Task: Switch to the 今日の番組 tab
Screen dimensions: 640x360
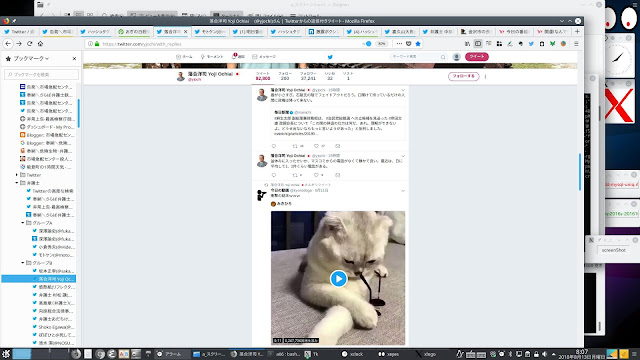Action: coord(514,31)
